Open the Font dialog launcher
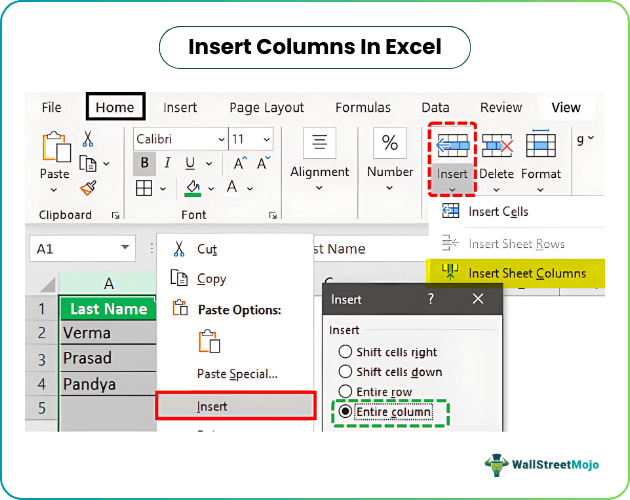Image resolution: width=630 pixels, height=500 pixels. 273,216
